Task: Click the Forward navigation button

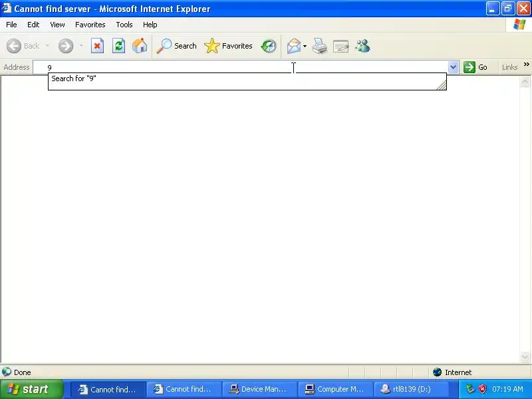Action: click(x=66, y=46)
